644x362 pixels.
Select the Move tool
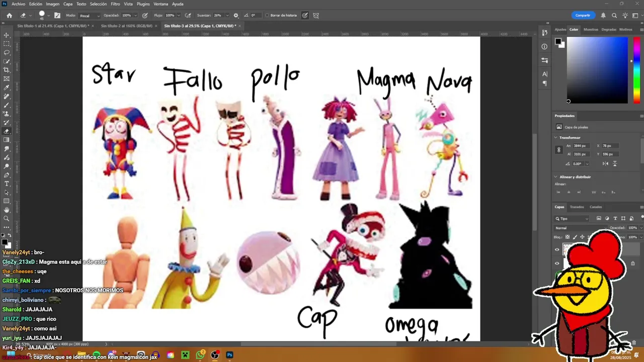click(x=7, y=35)
